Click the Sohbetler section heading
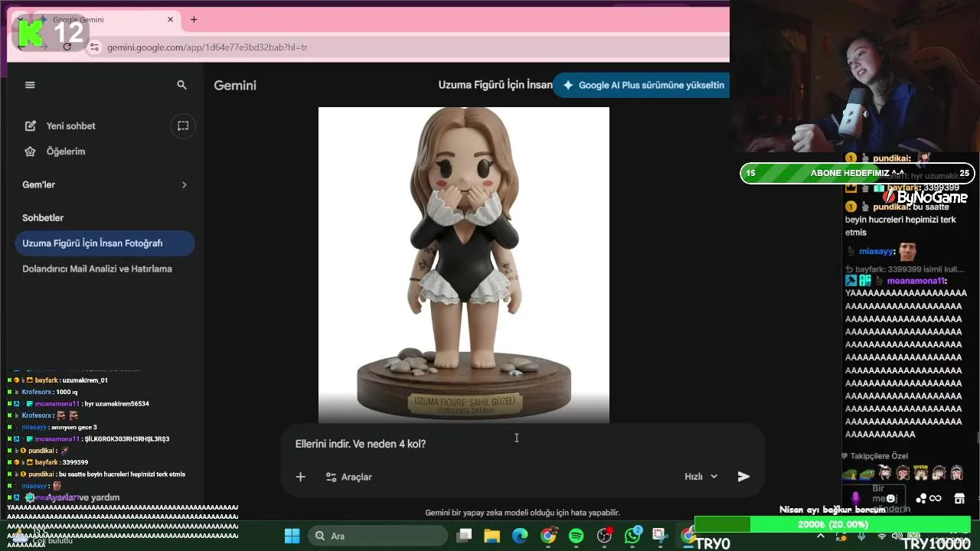The width and height of the screenshot is (980, 551). point(43,218)
